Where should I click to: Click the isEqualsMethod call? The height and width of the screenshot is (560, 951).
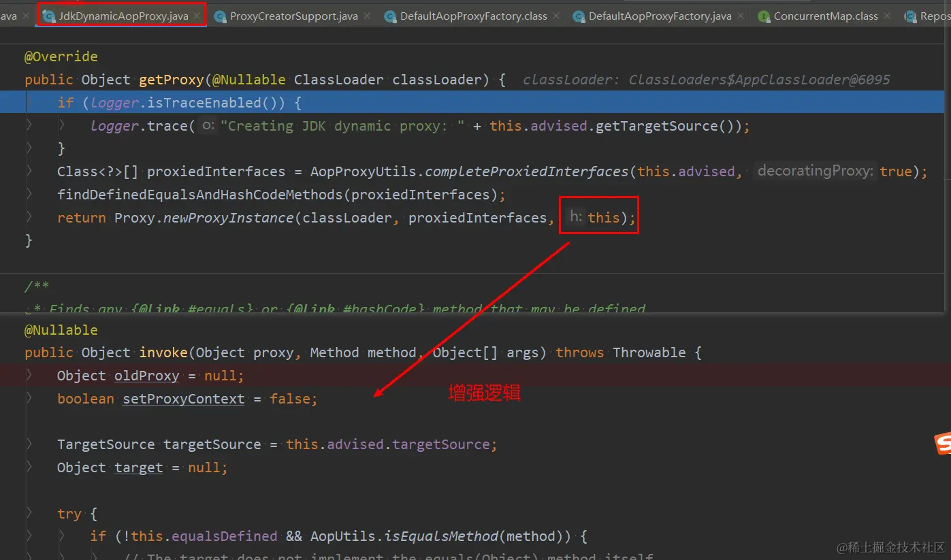(x=442, y=536)
